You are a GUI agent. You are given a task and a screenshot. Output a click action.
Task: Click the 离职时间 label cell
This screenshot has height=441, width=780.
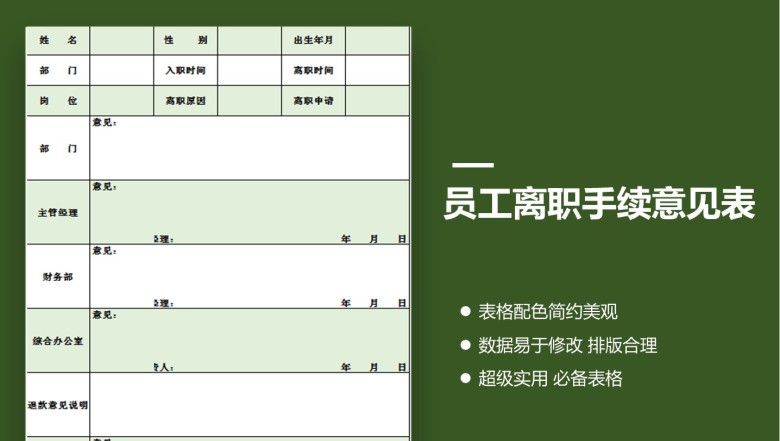[313, 70]
